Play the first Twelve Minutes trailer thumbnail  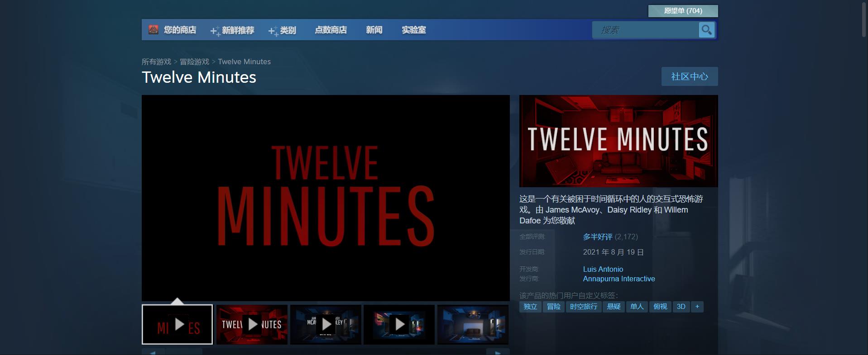[177, 324]
